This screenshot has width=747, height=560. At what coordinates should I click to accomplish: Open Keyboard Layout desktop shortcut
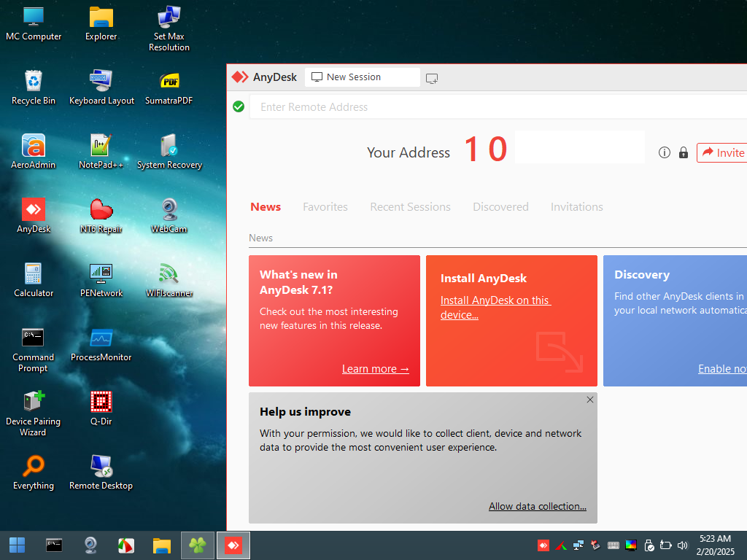(x=101, y=87)
